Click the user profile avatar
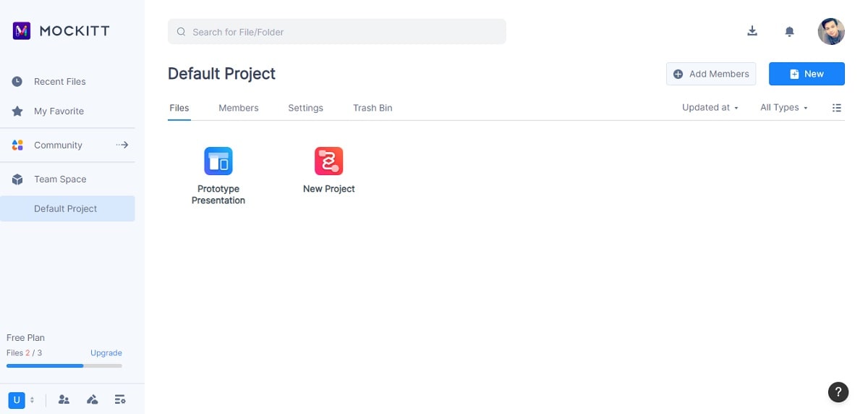Image resolution: width=868 pixels, height=414 pixels. 831,31
